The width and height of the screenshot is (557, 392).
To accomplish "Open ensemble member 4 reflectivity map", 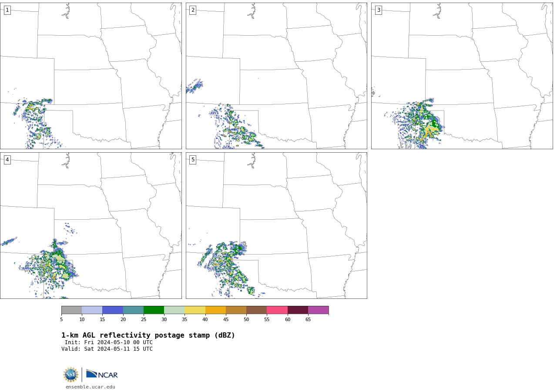I will tap(91, 225).
